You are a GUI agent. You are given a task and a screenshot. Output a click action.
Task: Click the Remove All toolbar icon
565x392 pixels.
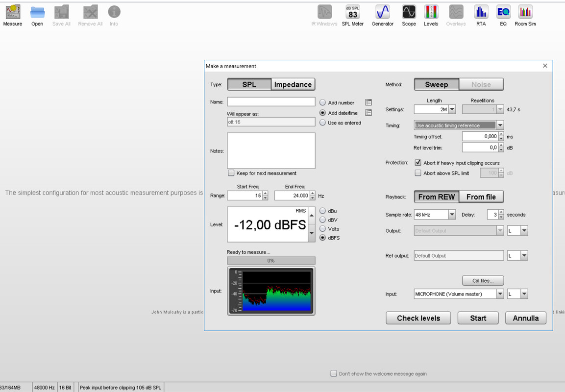[x=91, y=16]
